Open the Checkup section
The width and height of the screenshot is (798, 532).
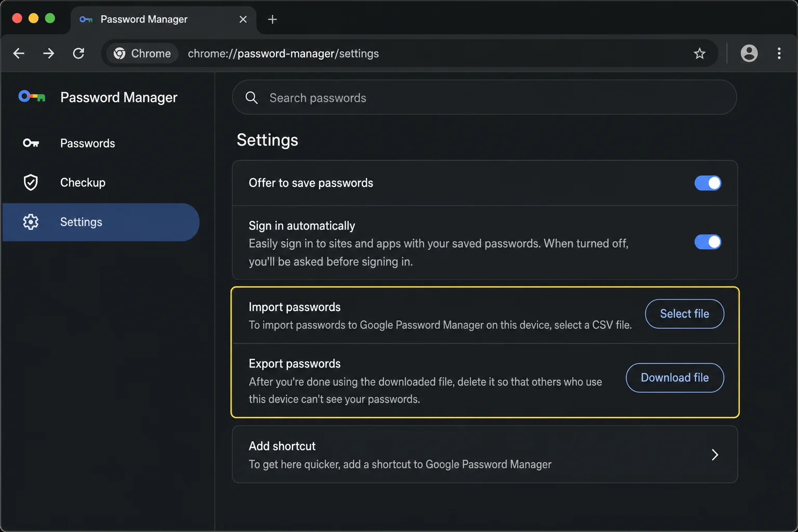coord(101,182)
